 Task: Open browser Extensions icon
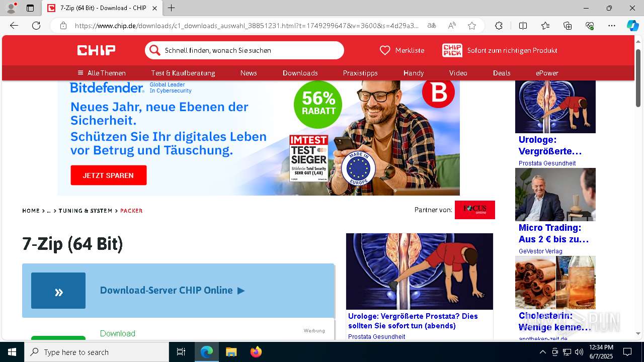click(499, 26)
